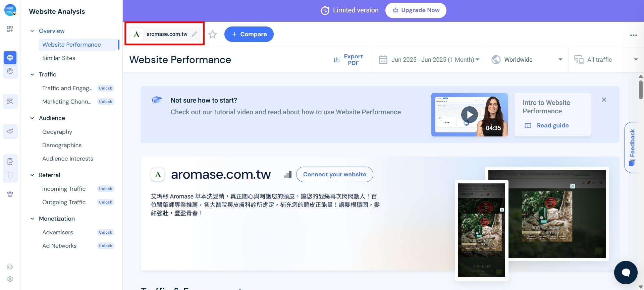
Task: Open the Read guide link
Action: (553, 125)
